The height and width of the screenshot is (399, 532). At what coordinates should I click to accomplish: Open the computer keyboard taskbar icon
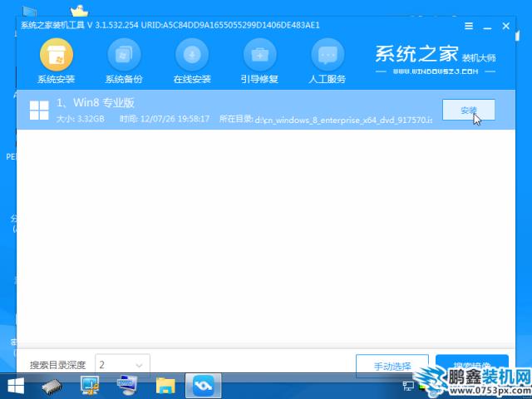pyautogui.click(x=127, y=386)
